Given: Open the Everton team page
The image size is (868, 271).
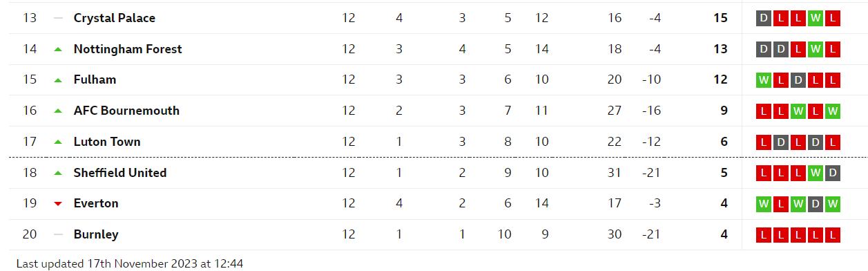Looking at the screenshot, I should point(96,203).
